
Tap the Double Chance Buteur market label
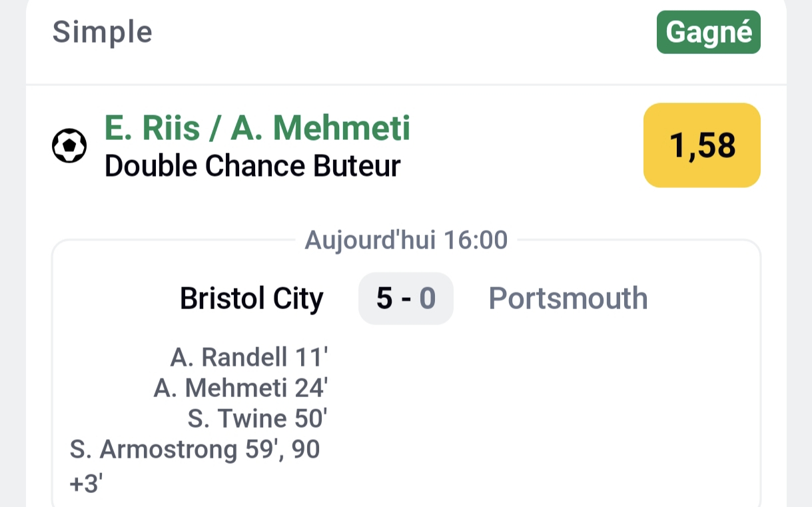point(252,167)
